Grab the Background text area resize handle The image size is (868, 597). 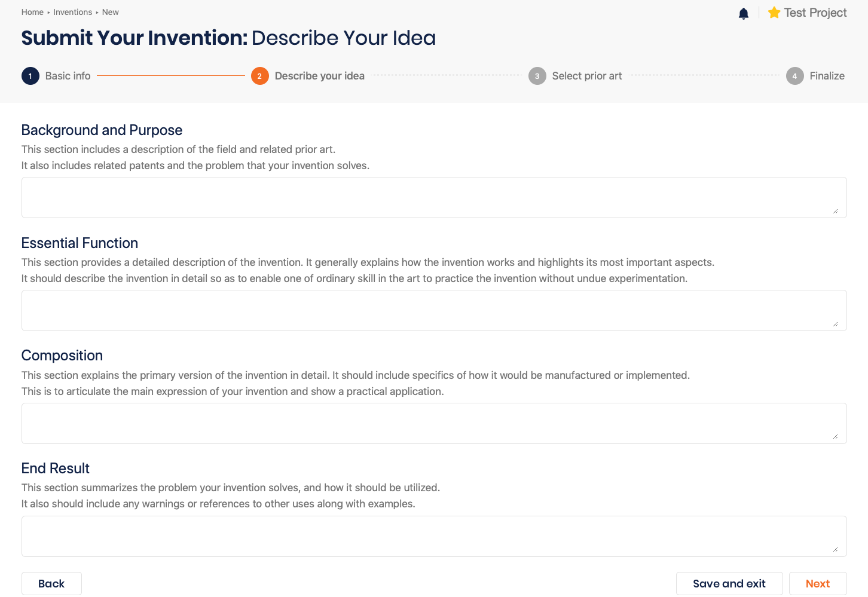click(x=835, y=211)
